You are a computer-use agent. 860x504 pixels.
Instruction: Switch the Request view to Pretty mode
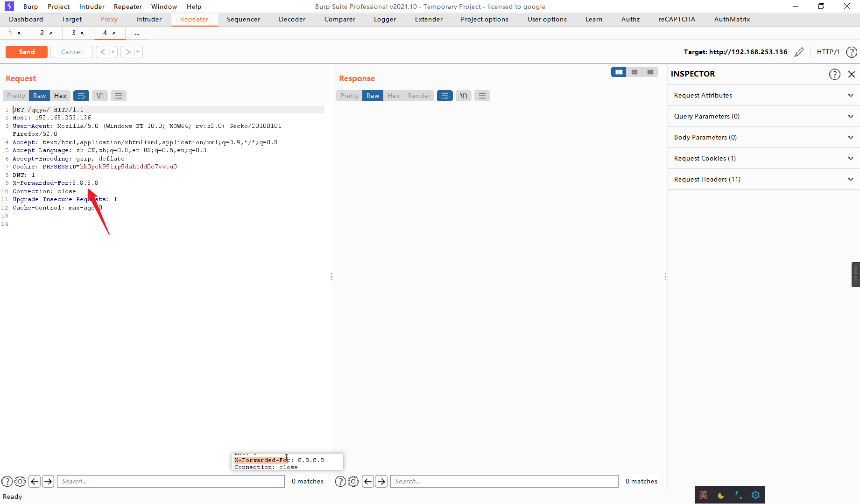point(15,95)
